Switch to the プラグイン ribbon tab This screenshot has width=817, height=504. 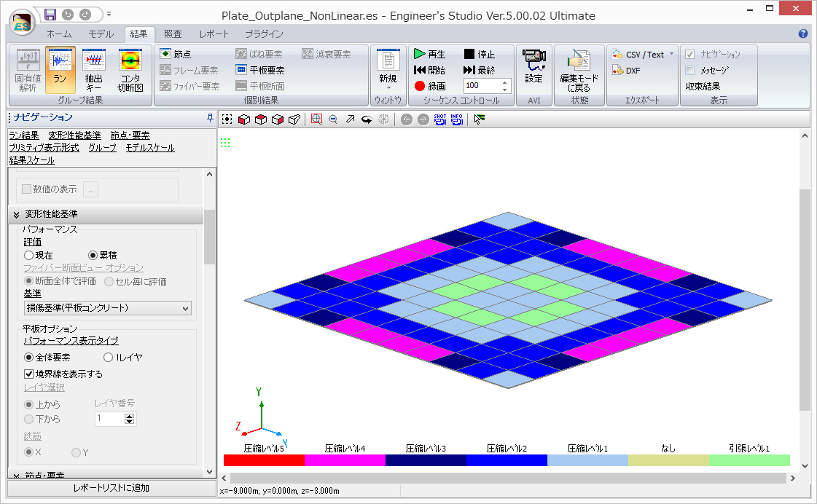tap(264, 34)
